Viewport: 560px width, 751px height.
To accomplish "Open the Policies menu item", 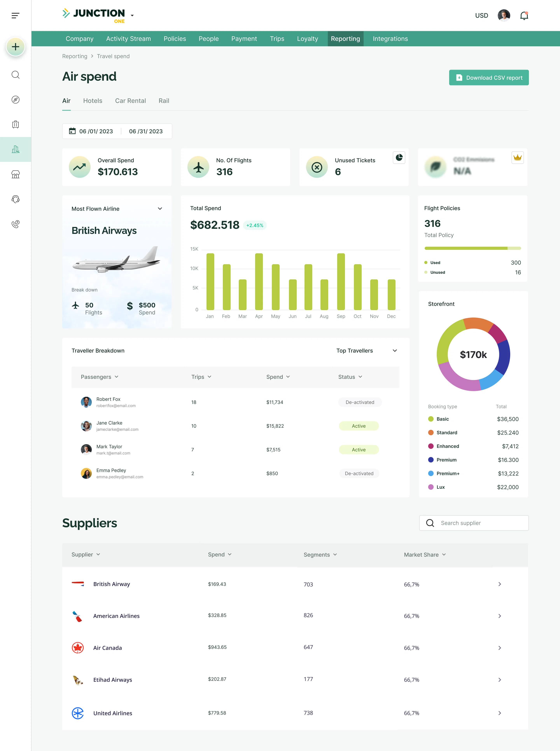I will point(175,39).
